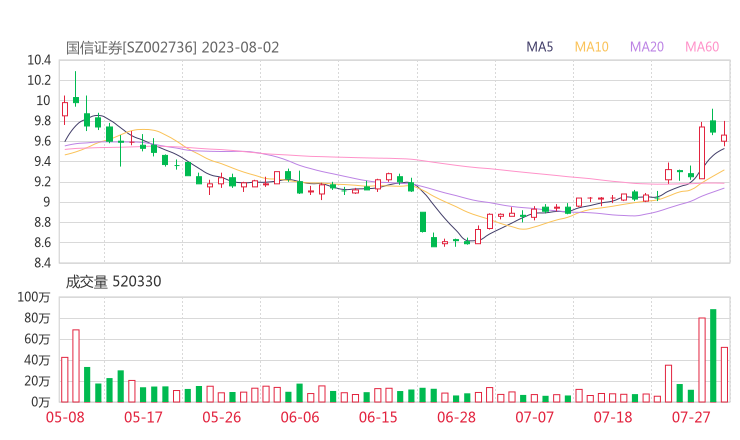The image size is (740, 440).
Task: Select the first candlestick at 05-08
Action: click(x=65, y=110)
